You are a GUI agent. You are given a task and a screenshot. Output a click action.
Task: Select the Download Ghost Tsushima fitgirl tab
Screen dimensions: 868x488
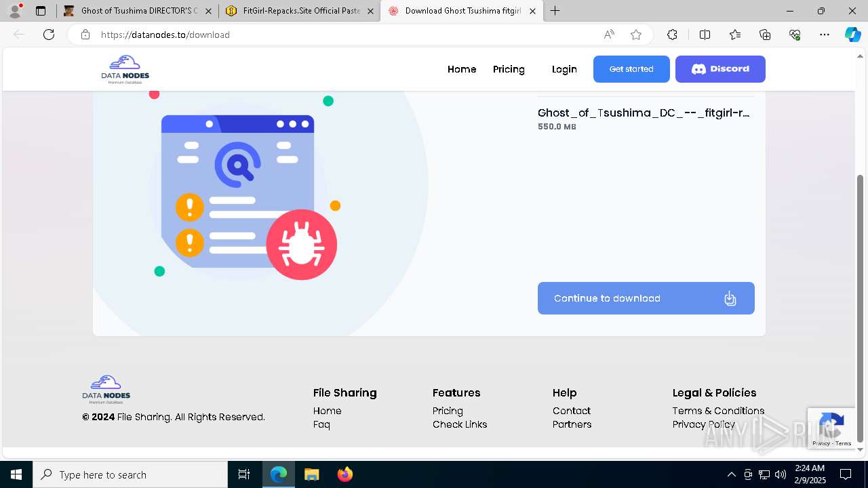pos(462,11)
